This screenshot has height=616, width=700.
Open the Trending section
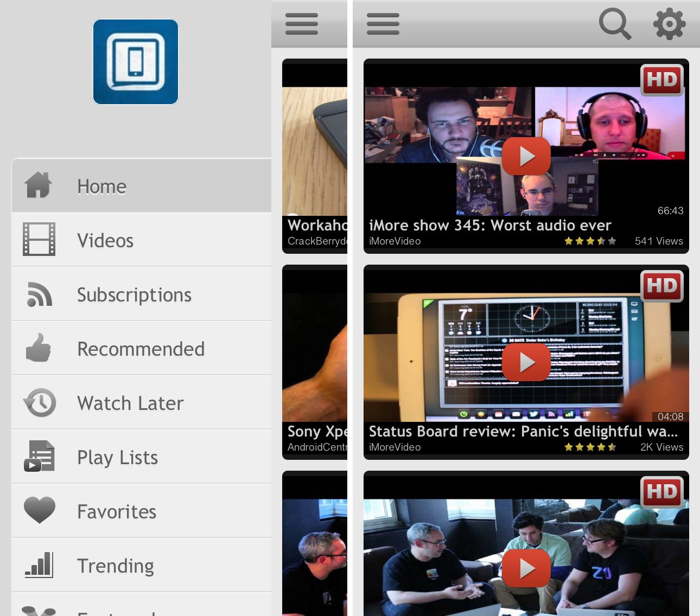tap(142, 565)
